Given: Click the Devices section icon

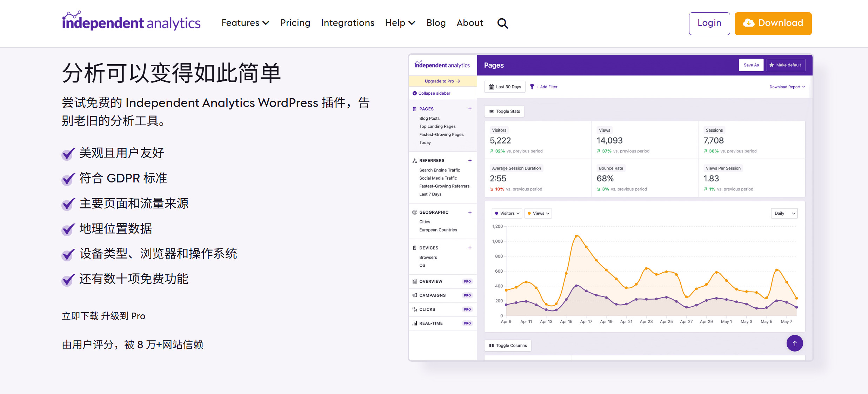Looking at the screenshot, I should click(x=415, y=248).
